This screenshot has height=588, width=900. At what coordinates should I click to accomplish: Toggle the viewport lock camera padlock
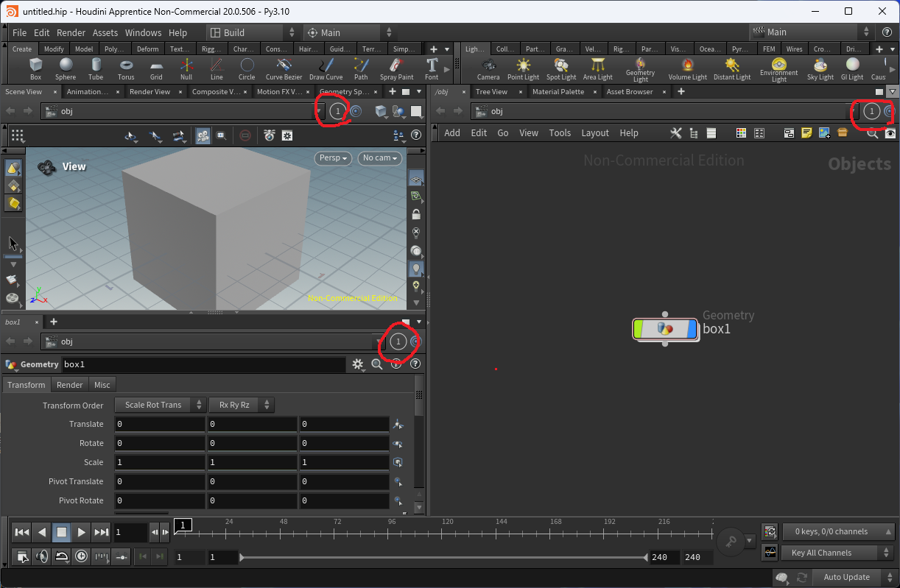tap(416, 215)
